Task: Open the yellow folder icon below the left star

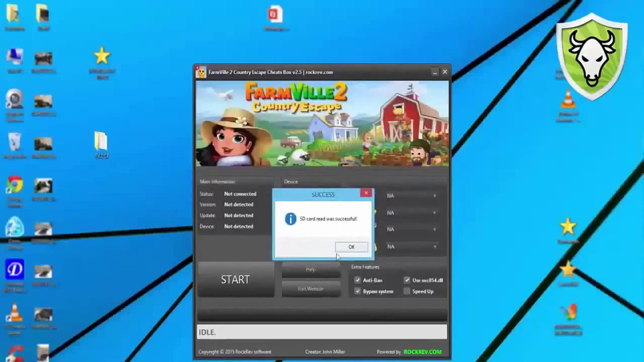Action: click(101, 141)
